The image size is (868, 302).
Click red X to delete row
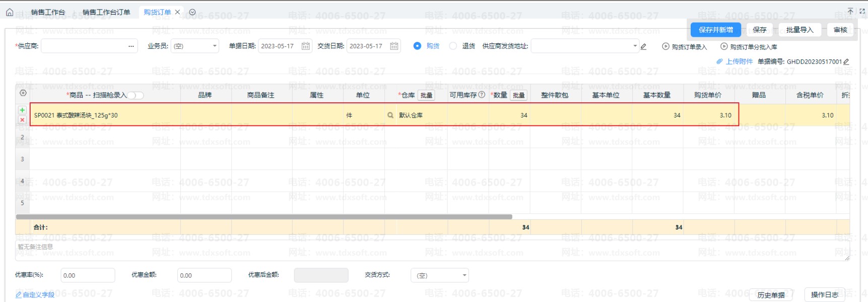click(22, 120)
